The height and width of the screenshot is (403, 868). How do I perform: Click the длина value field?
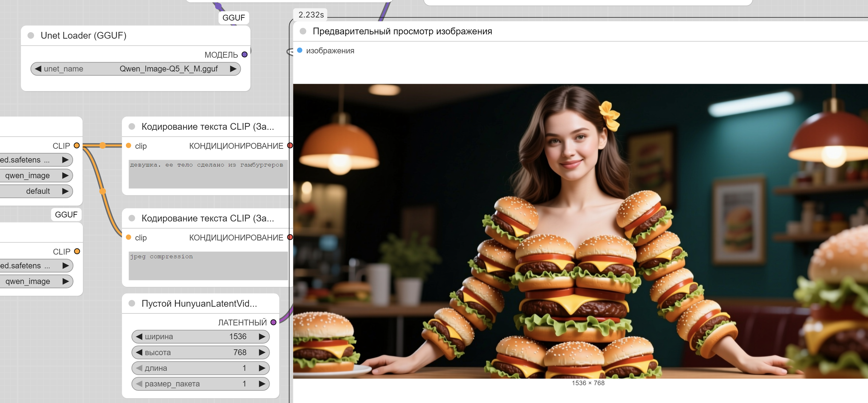[200, 368]
